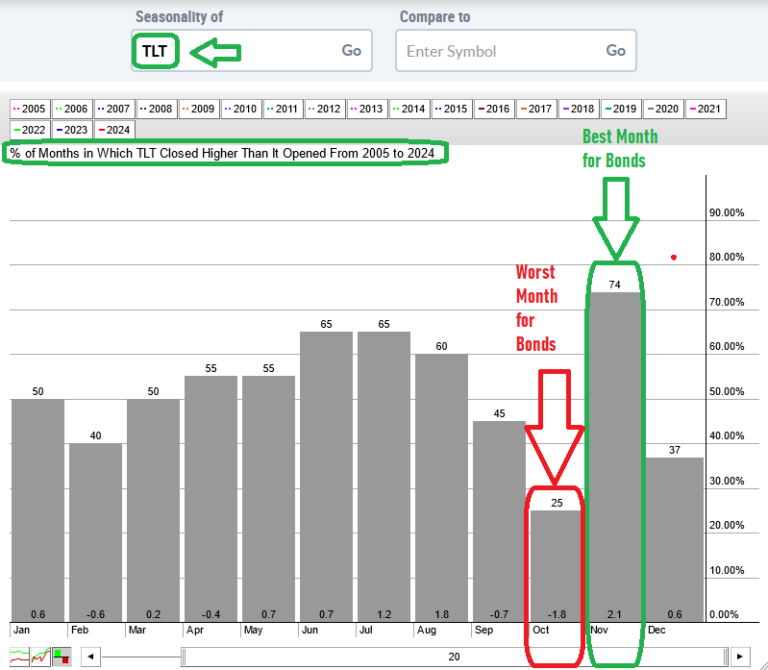Click the 2.1 average return value in November
This screenshot has height=670, width=768.
[x=614, y=614]
